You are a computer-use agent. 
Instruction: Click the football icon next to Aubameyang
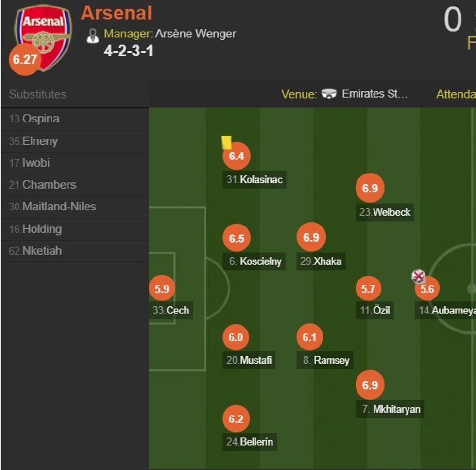tap(419, 276)
